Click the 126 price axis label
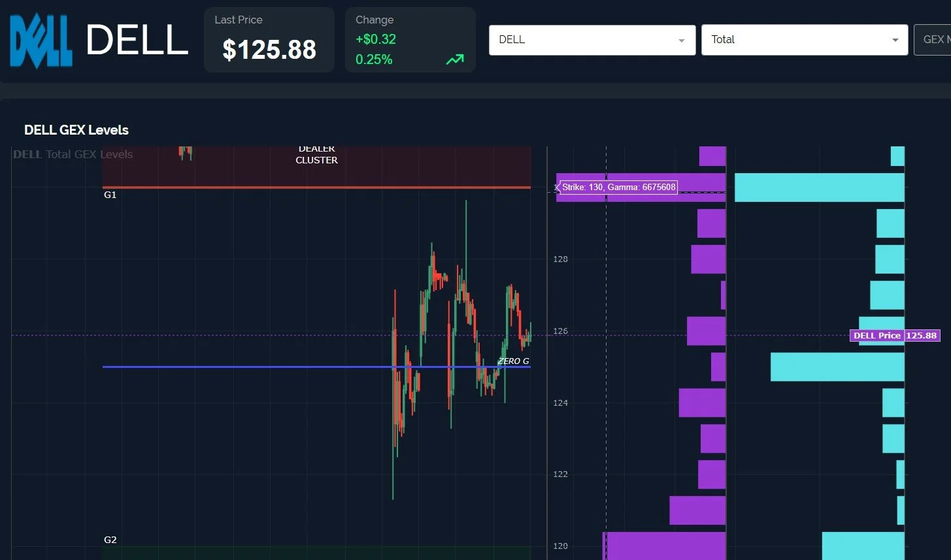The width and height of the screenshot is (951, 560). tap(560, 331)
